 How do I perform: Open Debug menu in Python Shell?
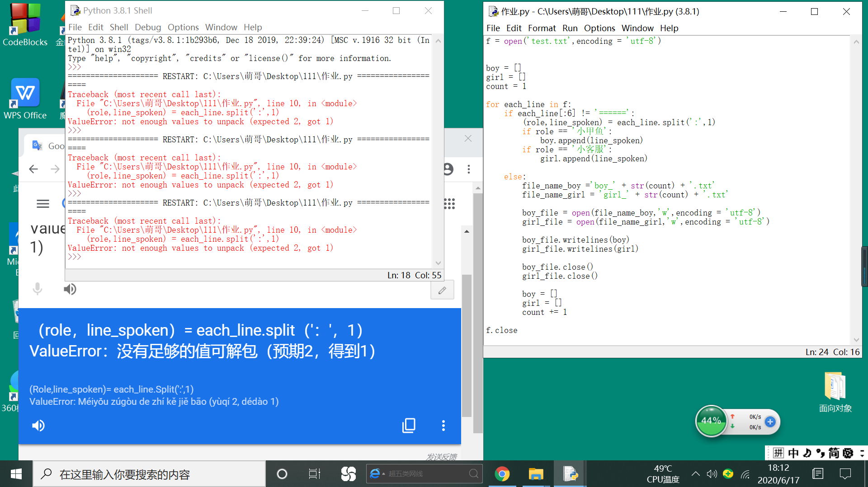148,27
